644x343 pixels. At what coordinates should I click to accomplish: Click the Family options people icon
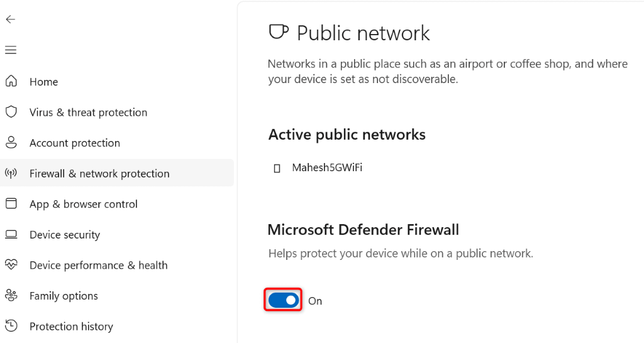[11, 296]
